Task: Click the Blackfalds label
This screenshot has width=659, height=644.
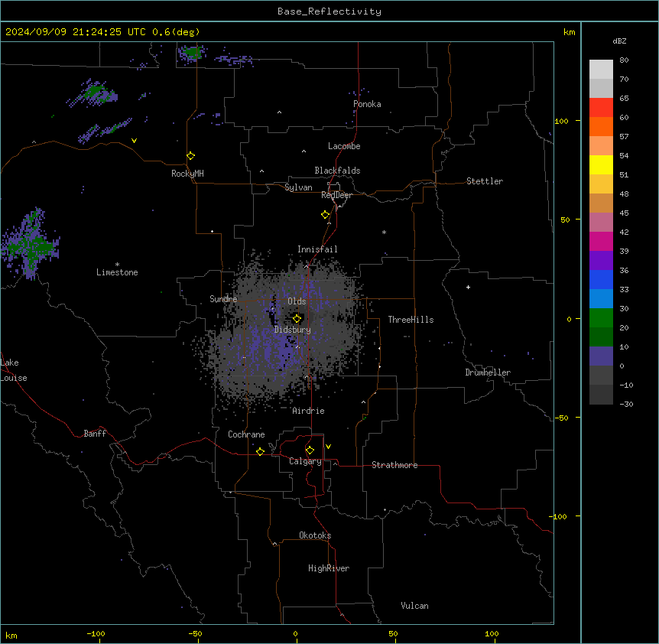Action: (337, 171)
